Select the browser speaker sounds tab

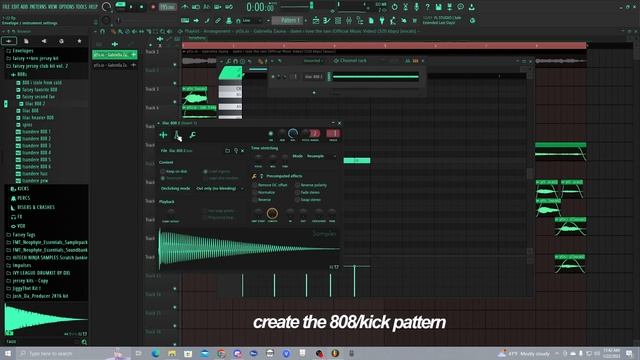[x=44, y=41]
